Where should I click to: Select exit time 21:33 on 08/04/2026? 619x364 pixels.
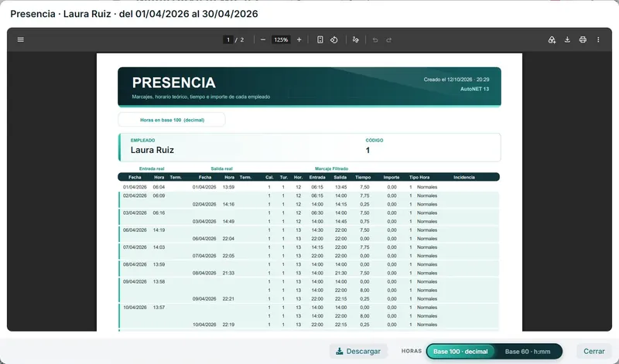pyautogui.click(x=228, y=273)
